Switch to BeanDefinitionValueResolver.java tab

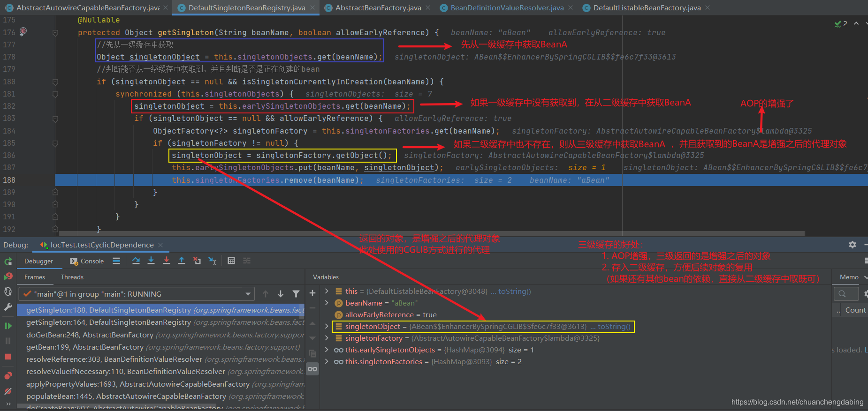click(507, 7)
